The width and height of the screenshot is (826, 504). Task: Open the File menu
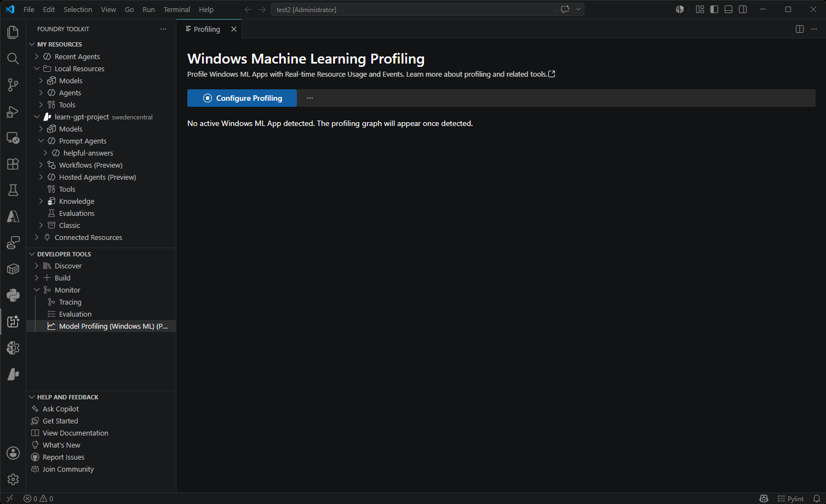29,9
